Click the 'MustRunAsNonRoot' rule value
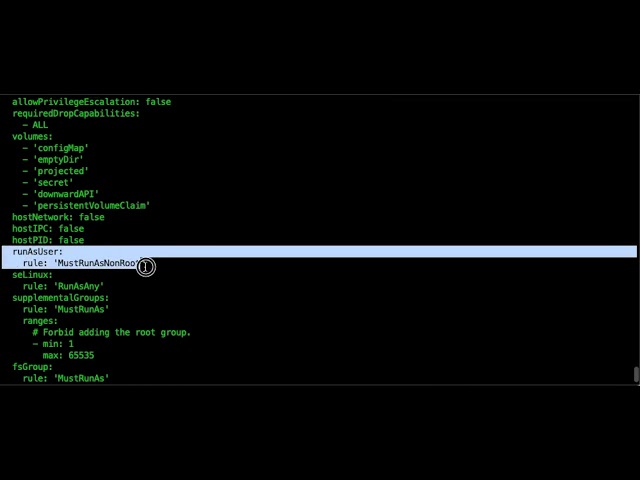The image size is (640, 480). [x=98, y=263]
